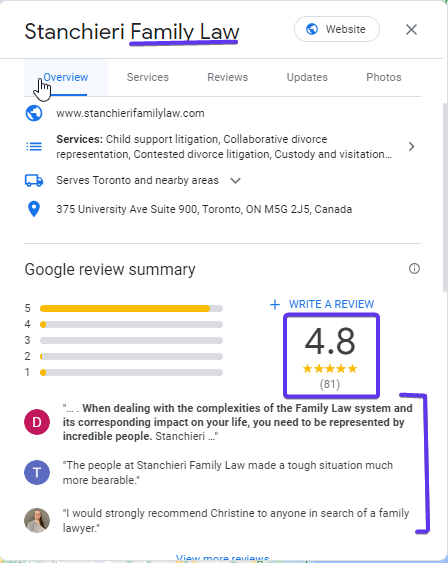The width and height of the screenshot is (448, 563).
Task: Select the Overview tab
Action: [66, 78]
